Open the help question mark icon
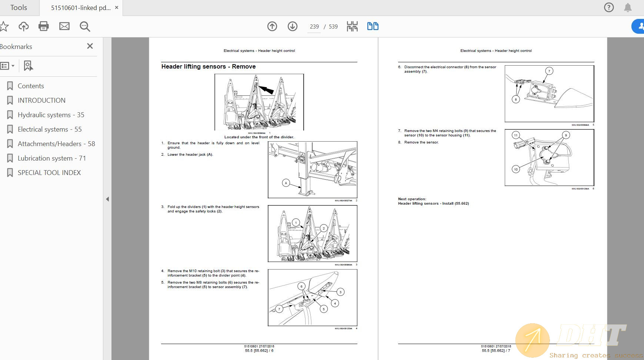 (x=609, y=7)
